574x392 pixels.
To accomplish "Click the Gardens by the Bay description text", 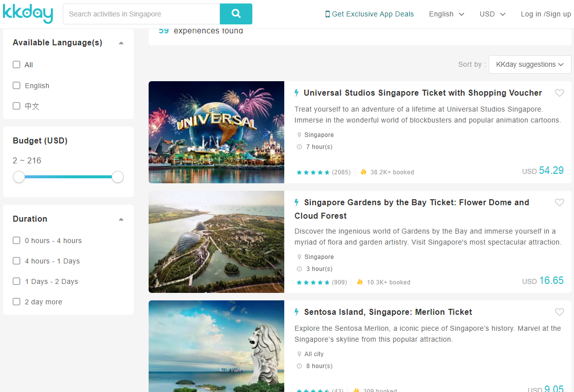I will [x=427, y=237].
